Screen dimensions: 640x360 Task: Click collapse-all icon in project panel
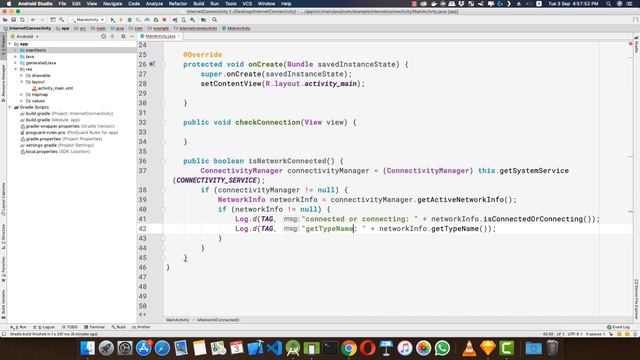[x=113, y=36]
